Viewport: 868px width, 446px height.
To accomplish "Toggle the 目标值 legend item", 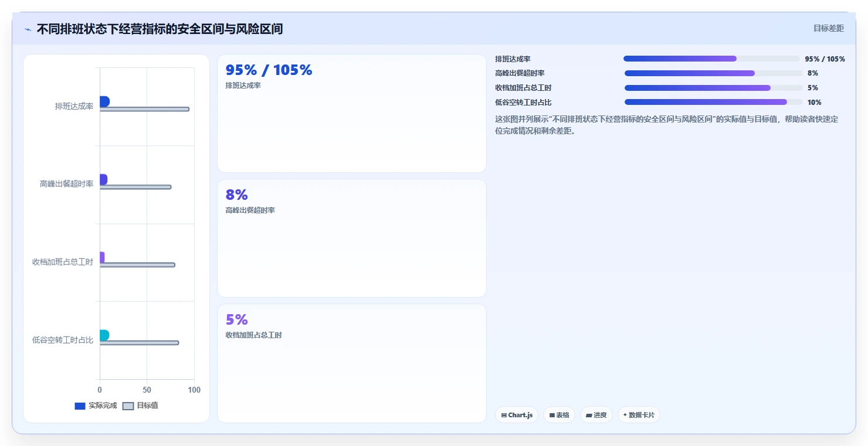I will point(140,406).
